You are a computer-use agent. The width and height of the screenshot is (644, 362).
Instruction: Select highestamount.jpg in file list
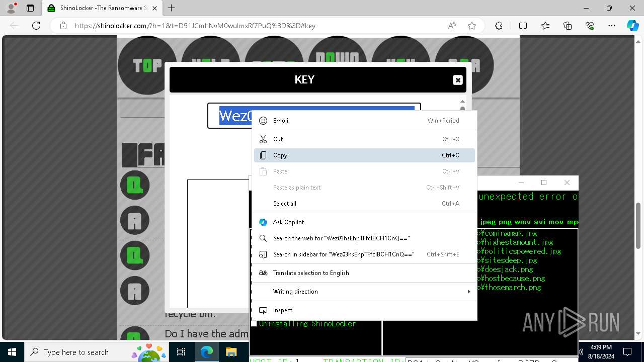(x=515, y=242)
